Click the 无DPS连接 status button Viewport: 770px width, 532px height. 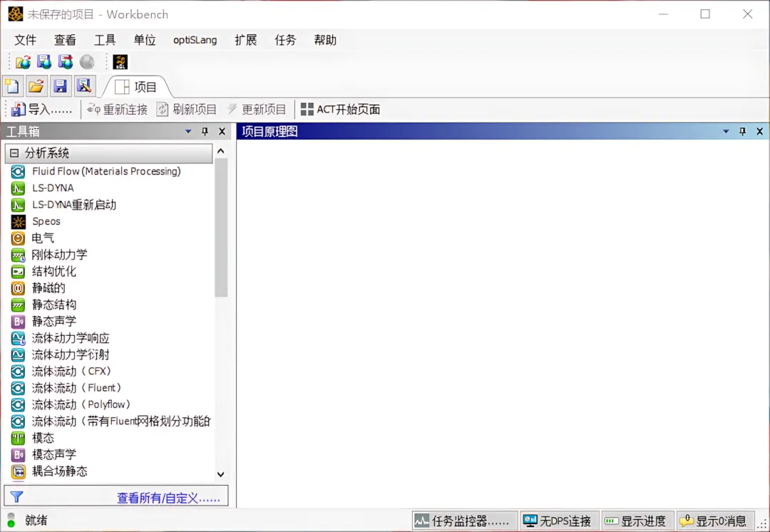(x=559, y=521)
